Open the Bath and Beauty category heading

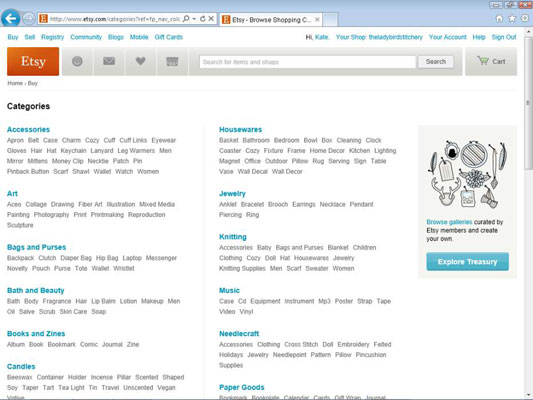tap(36, 290)
